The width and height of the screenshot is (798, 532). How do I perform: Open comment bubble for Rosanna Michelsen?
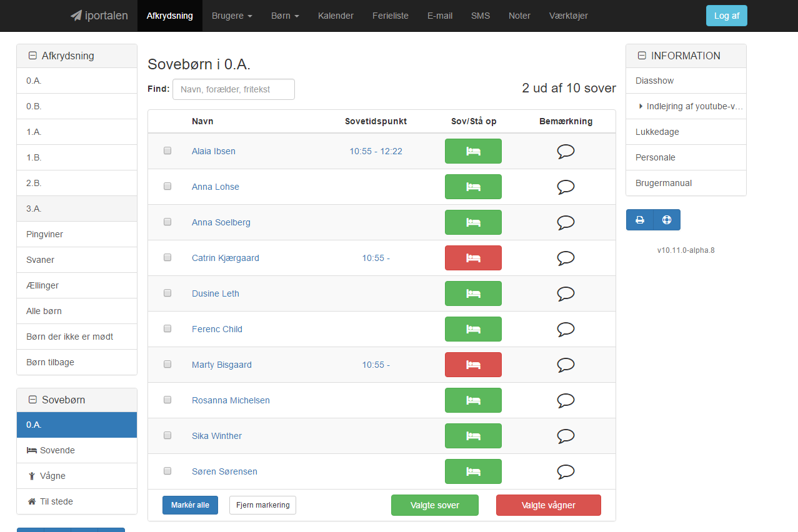pyautogui.click(x=566, y=400)
